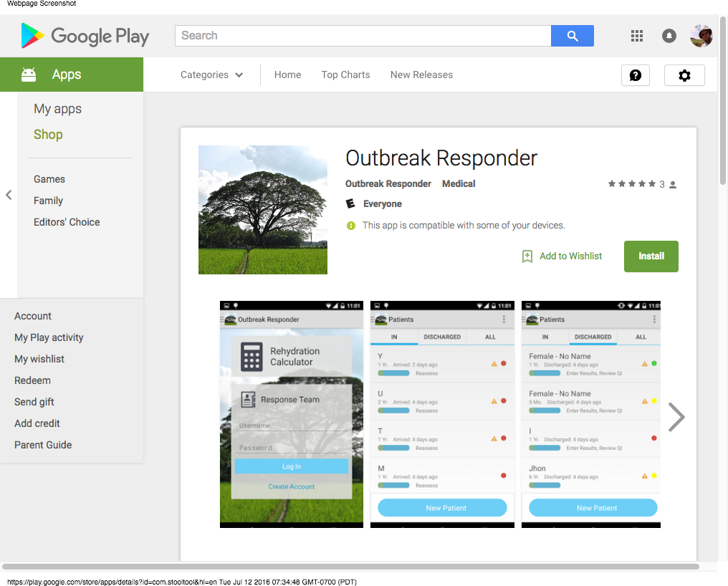Show next screenshots with right chevron
The image size is (728, 586).
(676, 417)
